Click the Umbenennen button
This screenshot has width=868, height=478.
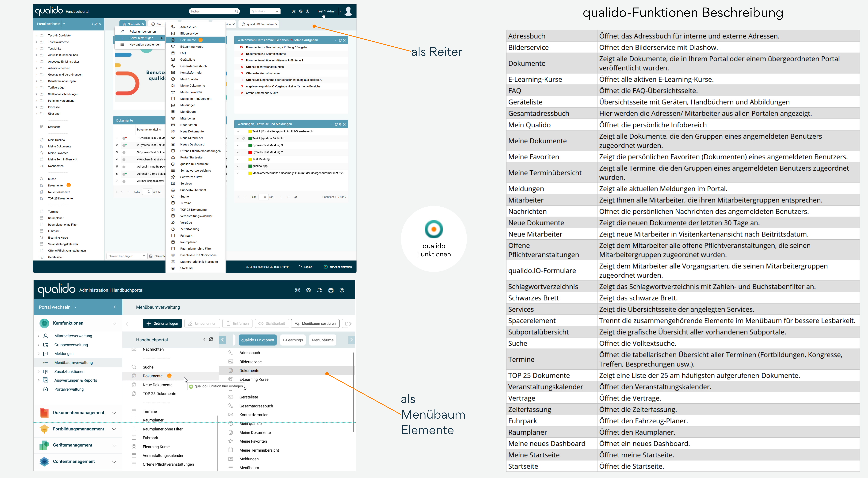[202, 324]
